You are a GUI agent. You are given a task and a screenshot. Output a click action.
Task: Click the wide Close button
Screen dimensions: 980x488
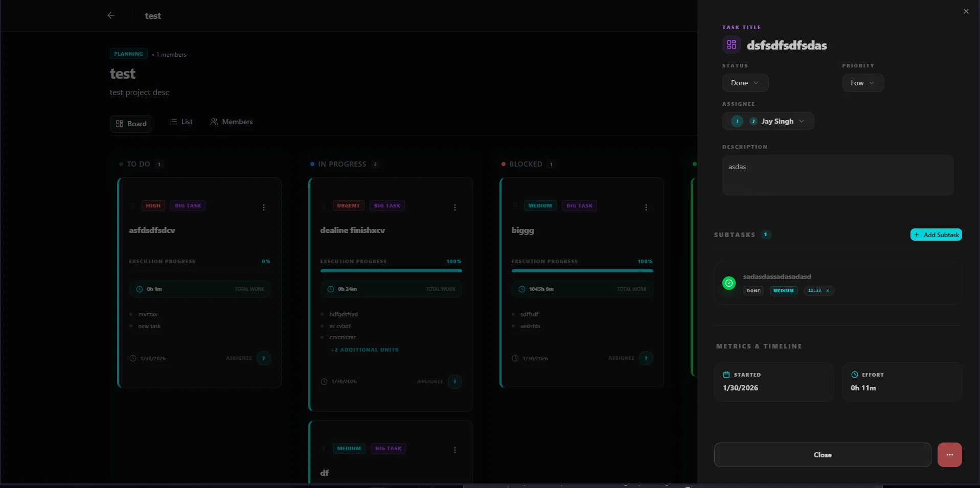pos(823,455)
